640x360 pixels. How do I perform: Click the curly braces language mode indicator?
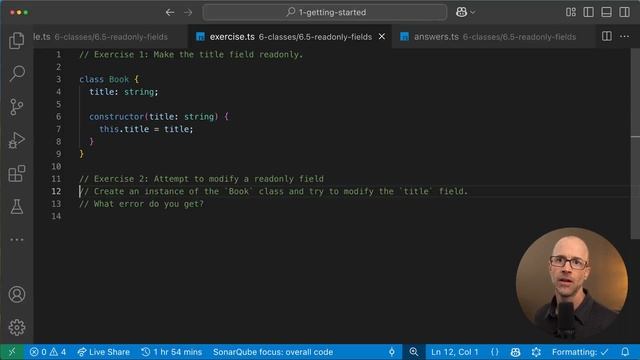[x=495, y=352]
